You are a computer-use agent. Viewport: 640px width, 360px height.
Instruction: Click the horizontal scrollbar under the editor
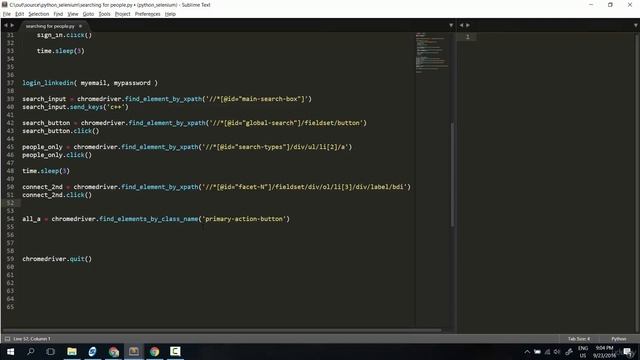(222, 330)
